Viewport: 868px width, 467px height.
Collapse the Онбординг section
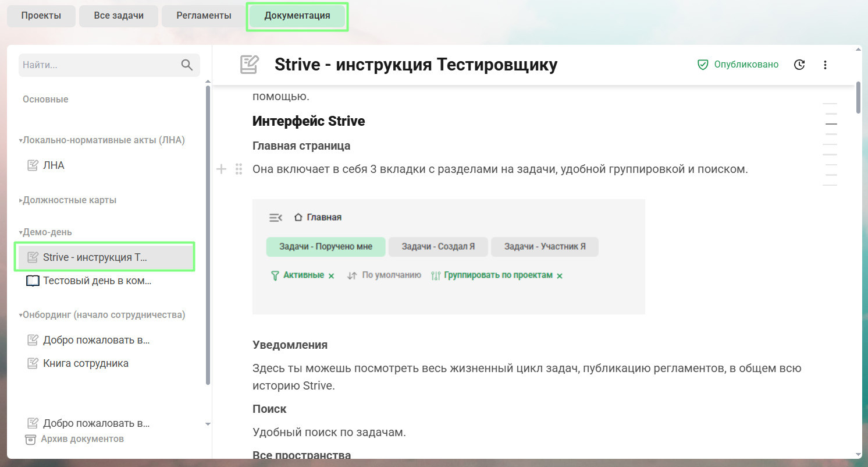pos(20,315)
